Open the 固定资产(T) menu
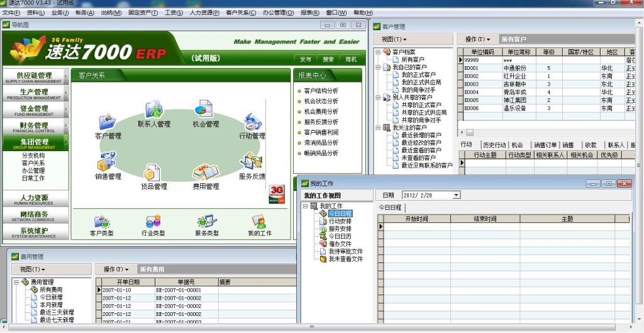 click(143, 13)
